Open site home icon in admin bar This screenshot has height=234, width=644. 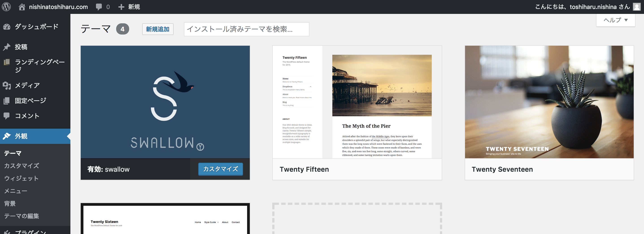pyautogui.click(x=22, y=7)
